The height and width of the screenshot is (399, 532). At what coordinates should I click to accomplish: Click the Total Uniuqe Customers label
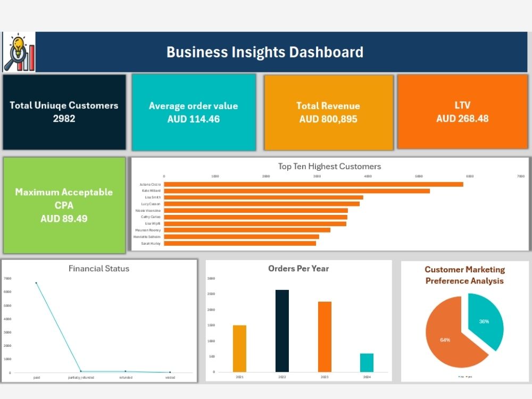[x=64, y=105]
